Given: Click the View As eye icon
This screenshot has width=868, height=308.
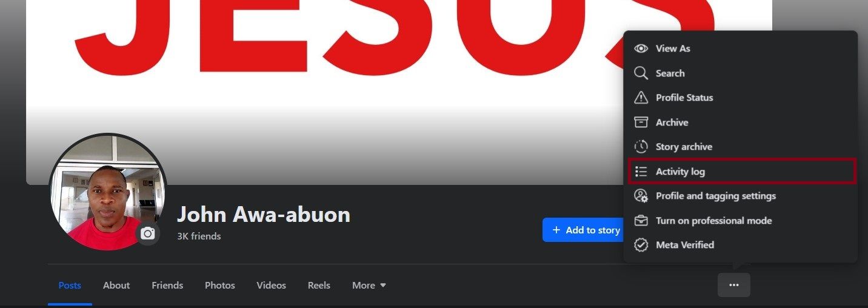Looking at the screenshot, I should 641,49.
